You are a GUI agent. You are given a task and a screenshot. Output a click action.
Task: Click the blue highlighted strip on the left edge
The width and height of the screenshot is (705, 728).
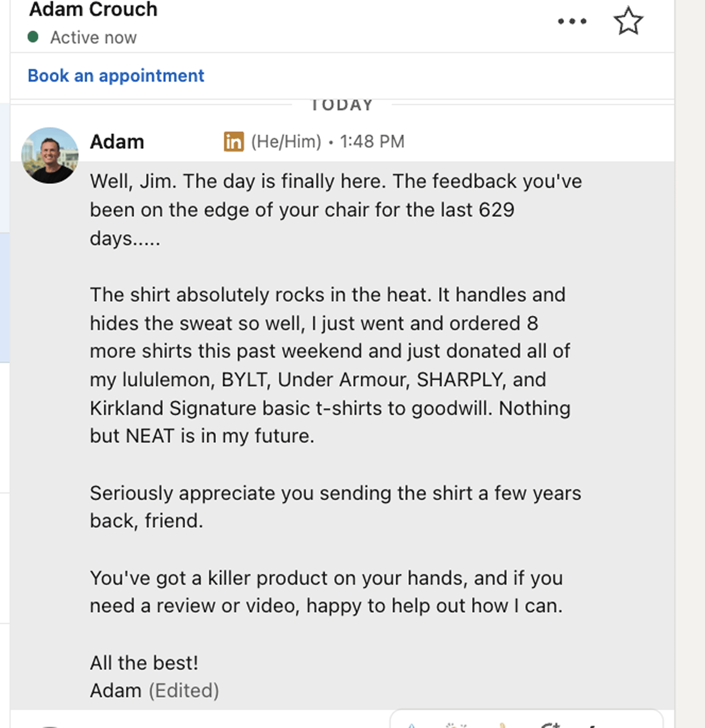click(5, 297)
